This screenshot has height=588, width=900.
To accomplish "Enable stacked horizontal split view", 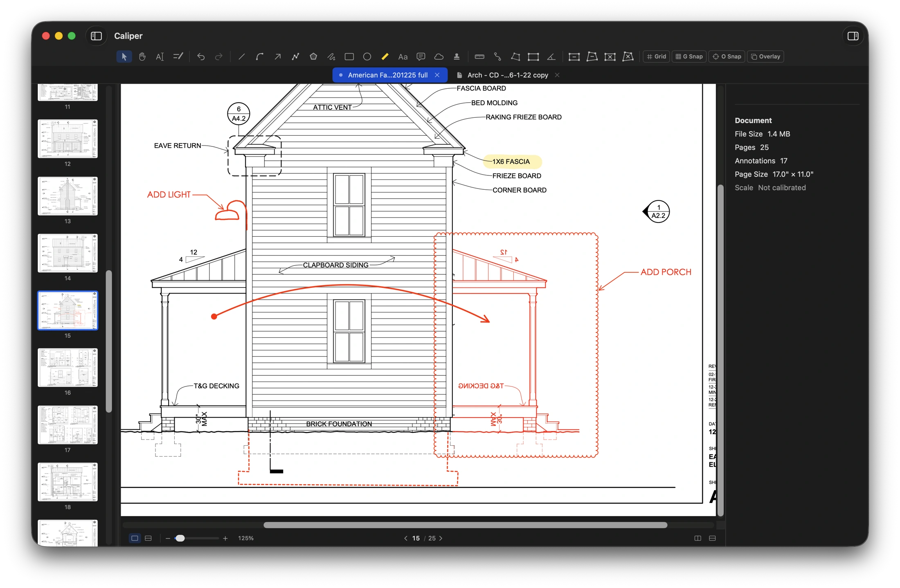I will tap(712, 538).
